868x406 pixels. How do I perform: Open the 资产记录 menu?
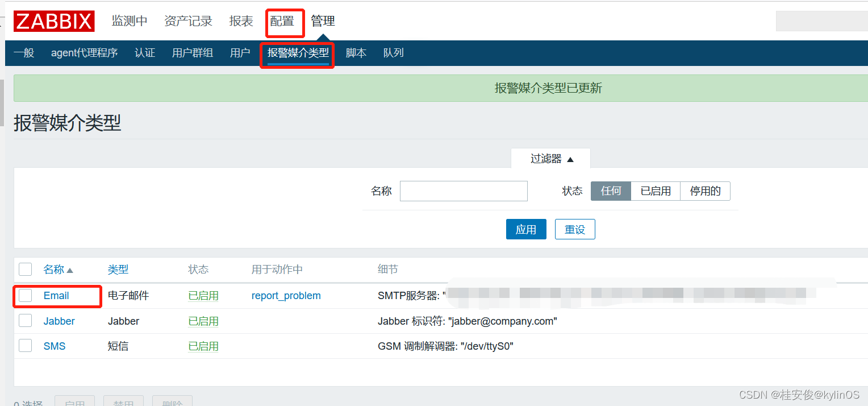[x=188, y=21]
